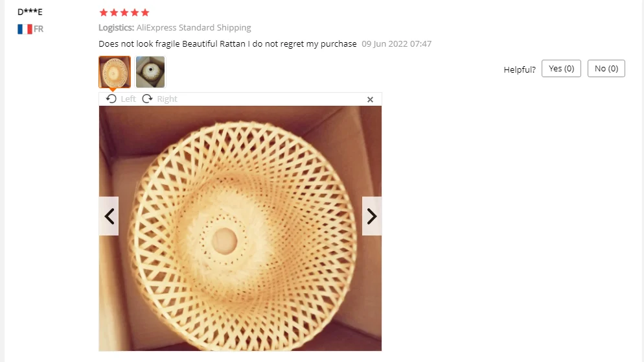Select the first rattan lamp thumbnail
This screenshot has width=644, height=362.
click(115, 72)
